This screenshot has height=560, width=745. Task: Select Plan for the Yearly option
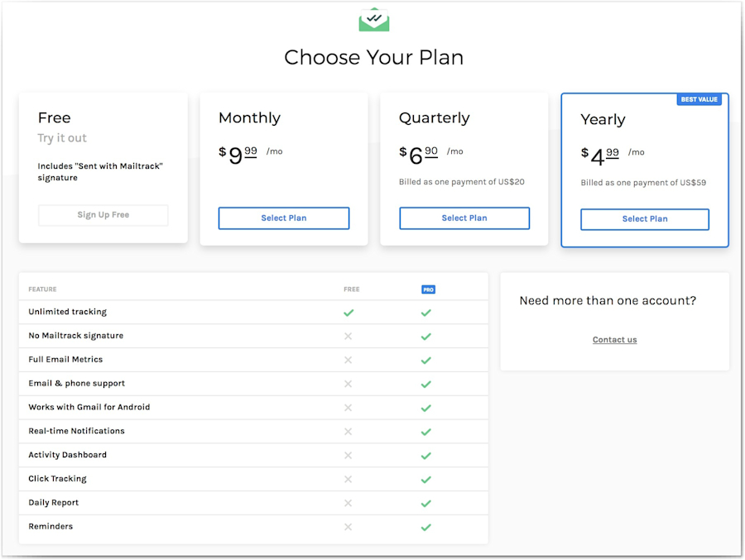pyautogui.click(x=644, y=219)
